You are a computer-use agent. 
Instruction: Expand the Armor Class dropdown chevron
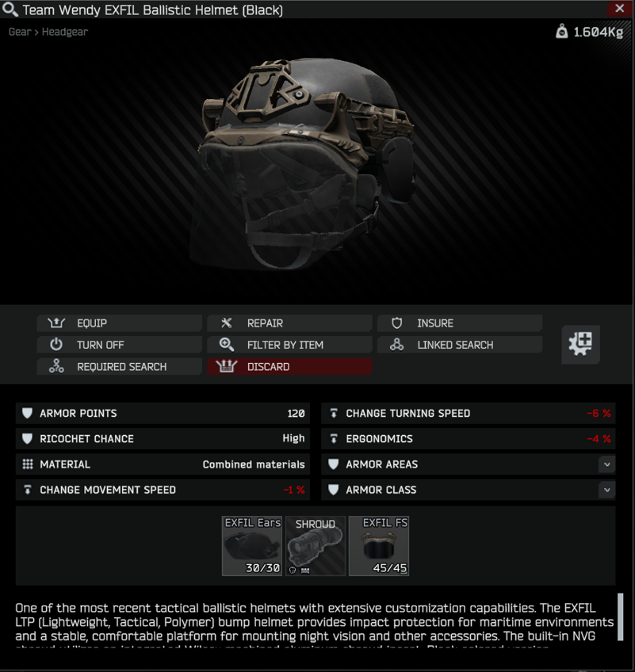click(x=606, y=490)
